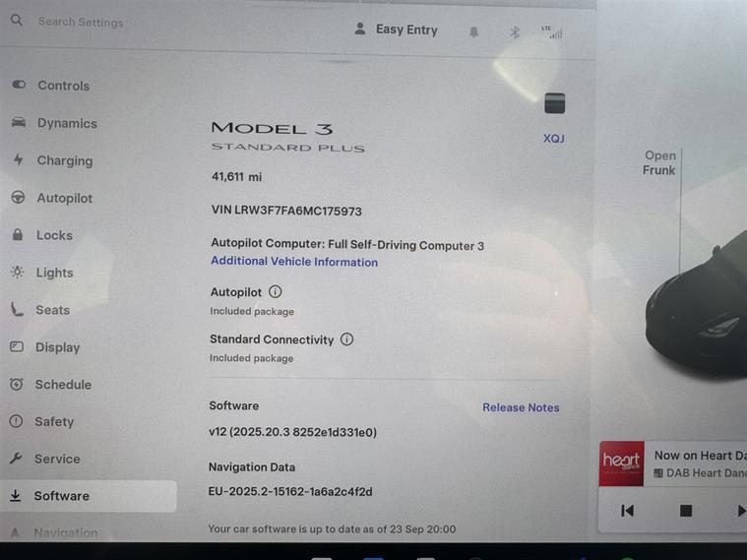The height and width of the screenshot is (560, 747).
Task: Click the Autopilot info circle icon
Action: pyautogui.click(x=276, y=291)
